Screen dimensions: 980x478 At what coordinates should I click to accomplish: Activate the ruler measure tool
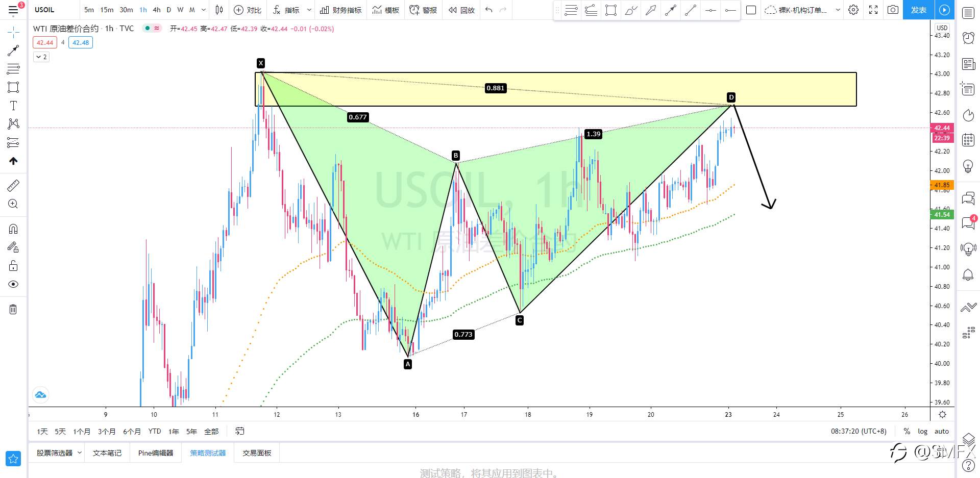[13, 186]
